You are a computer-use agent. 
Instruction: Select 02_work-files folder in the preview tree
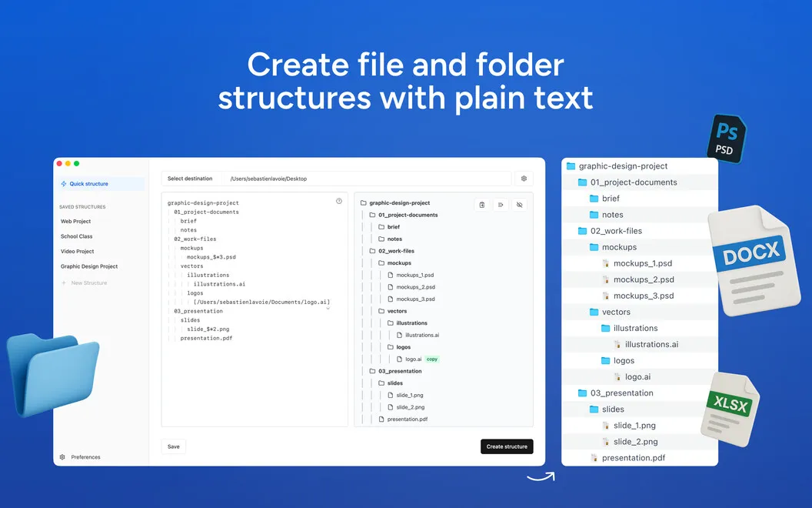coord(396,251)
